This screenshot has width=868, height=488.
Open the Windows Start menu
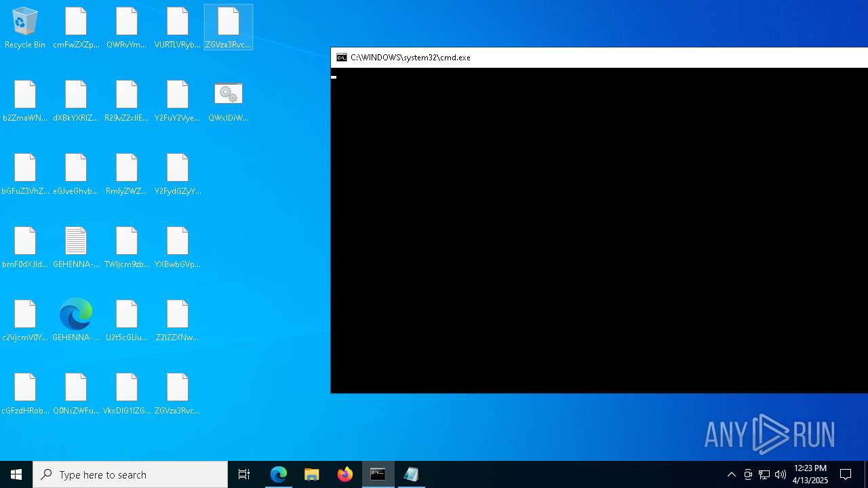tap(16, 474)
